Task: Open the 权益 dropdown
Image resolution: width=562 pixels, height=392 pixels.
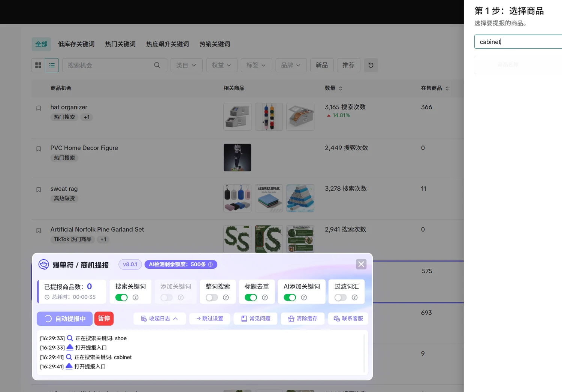Action: (x=221, y=65)
